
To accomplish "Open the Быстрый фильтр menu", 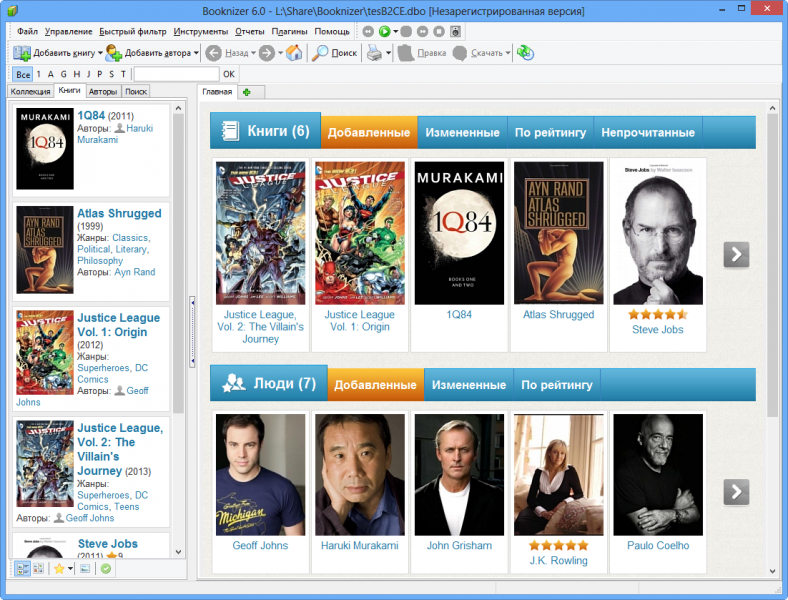I will click(x=133, y=32).
